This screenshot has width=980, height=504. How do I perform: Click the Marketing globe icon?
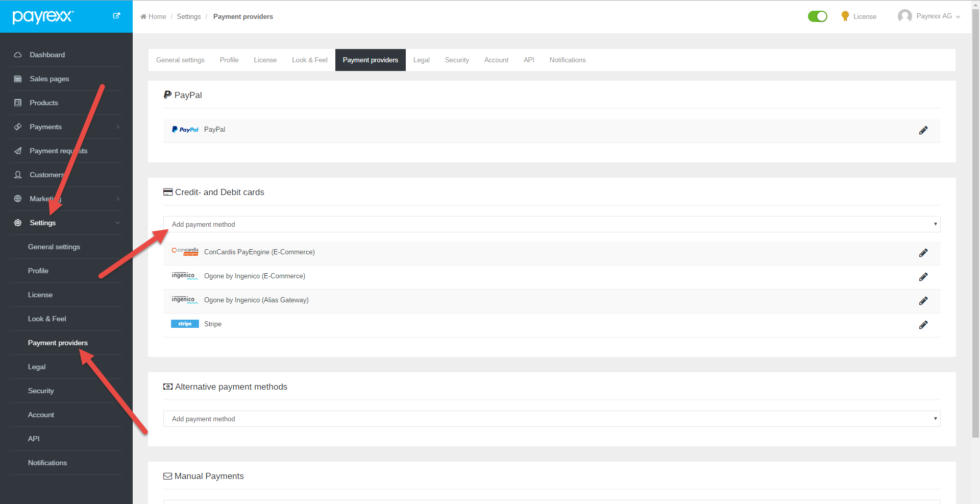pos(18,199)
